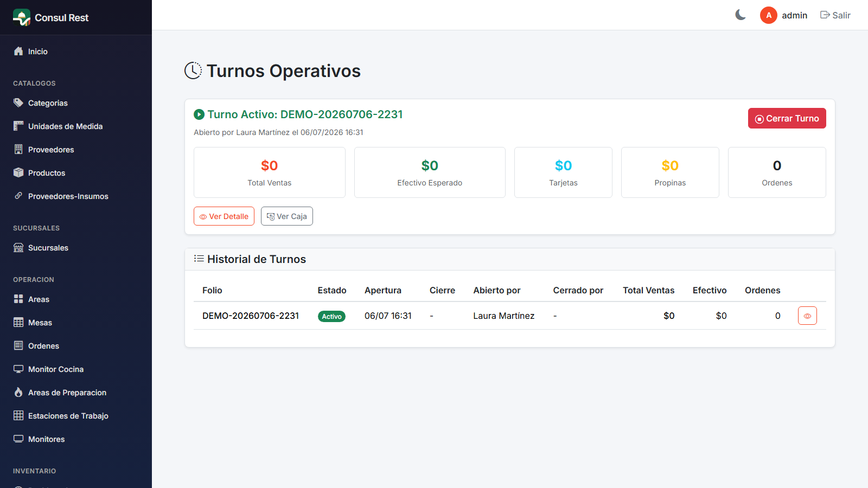Viewport: 868px width, 488px height.
Task: Log out via the Salir link
Action: coord(835,15)
